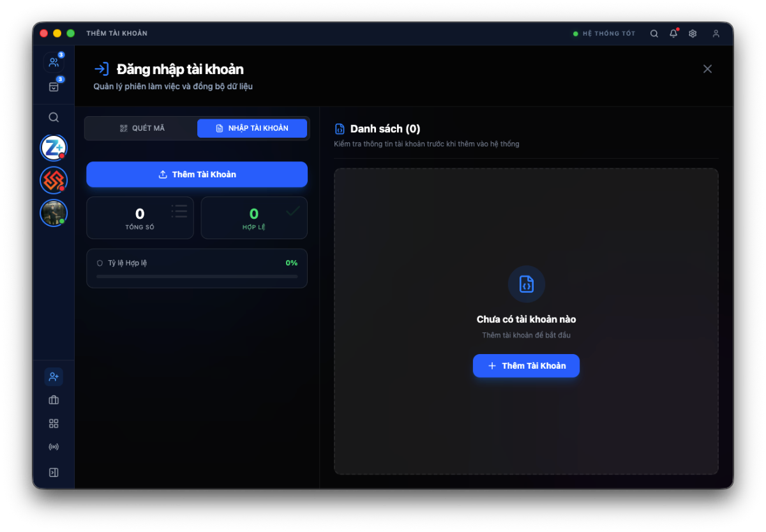The width and height of the screenshot is (766, 532).
Task: Click the title bar search icon
Action: pos(654,34)
